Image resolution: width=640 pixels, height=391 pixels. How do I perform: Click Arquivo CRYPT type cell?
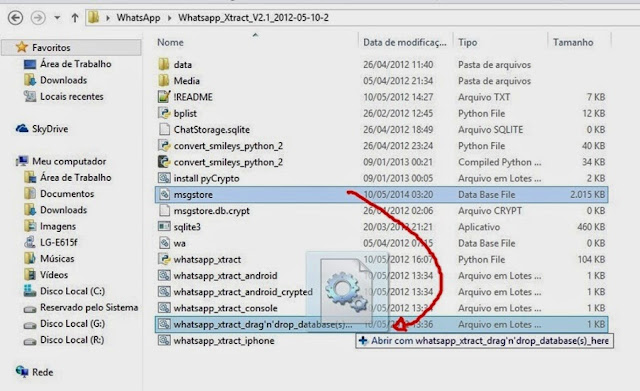pyautogui.click(x=490, y=211)
